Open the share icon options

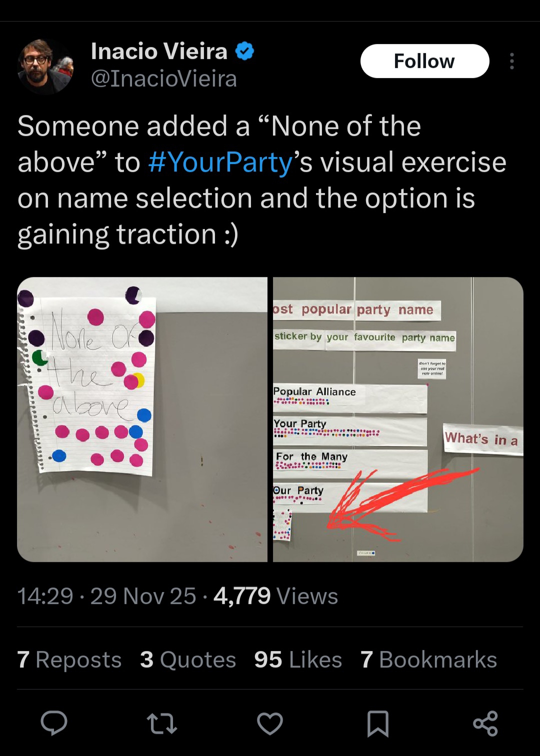pyautogui.click(x=485, y=723)
